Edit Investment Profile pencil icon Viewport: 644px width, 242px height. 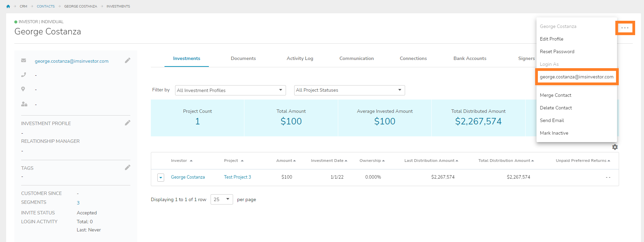click(128, 123)
